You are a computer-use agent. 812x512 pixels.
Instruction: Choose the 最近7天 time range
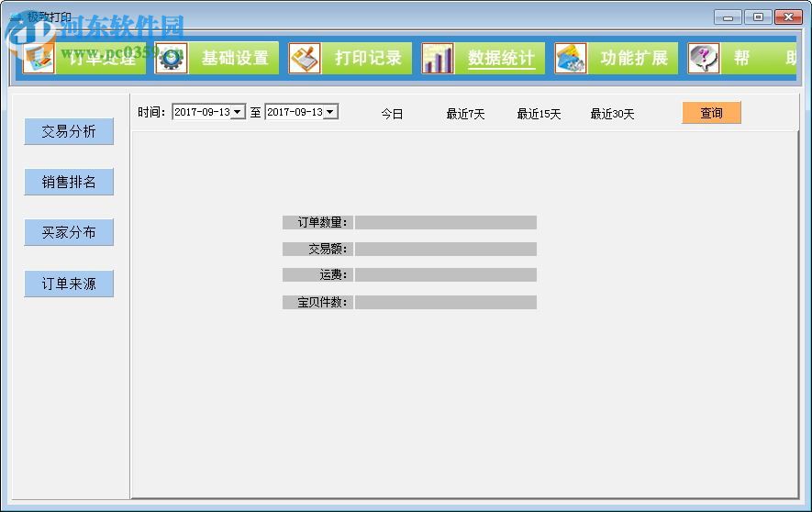pos(465,114)
